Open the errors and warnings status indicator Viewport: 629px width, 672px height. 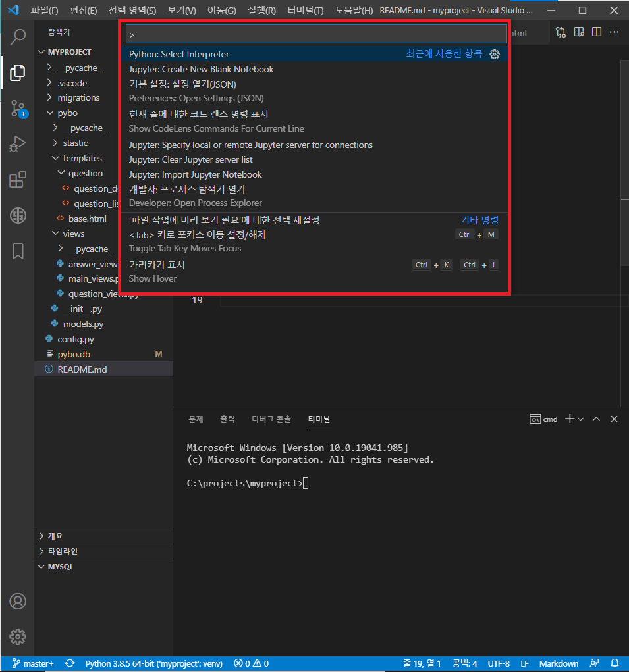[x=251, y=663]
